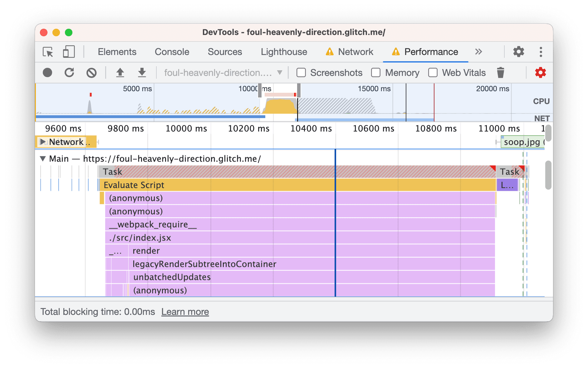Click the red timeline marker in overview
Viewport: 588px width, 368px height.
434,102
